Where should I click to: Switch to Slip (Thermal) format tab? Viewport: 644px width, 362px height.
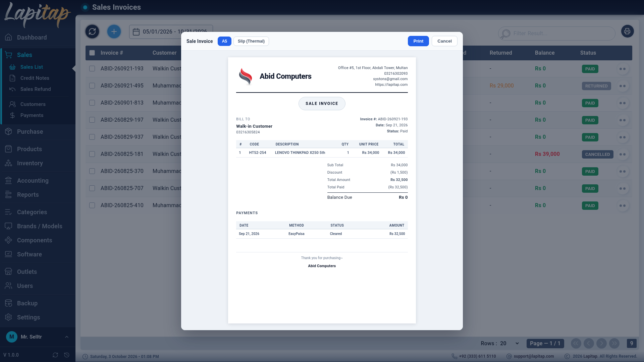pos(251,41)
